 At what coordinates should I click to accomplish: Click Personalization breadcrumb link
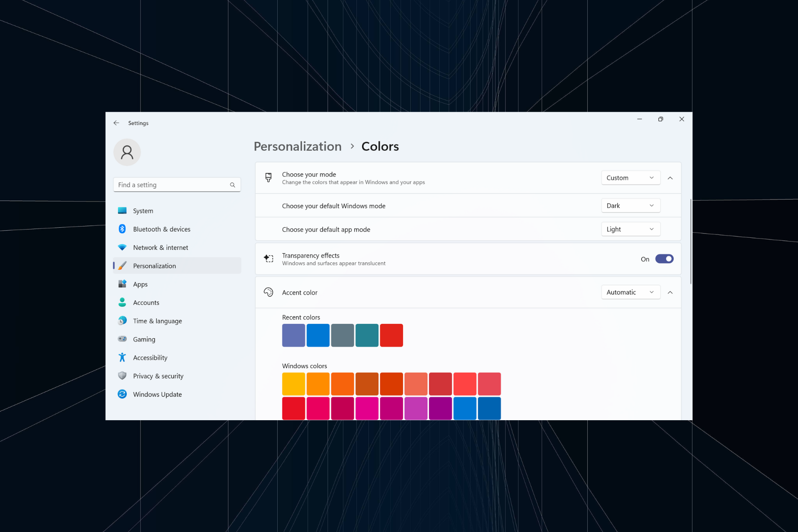298,146
